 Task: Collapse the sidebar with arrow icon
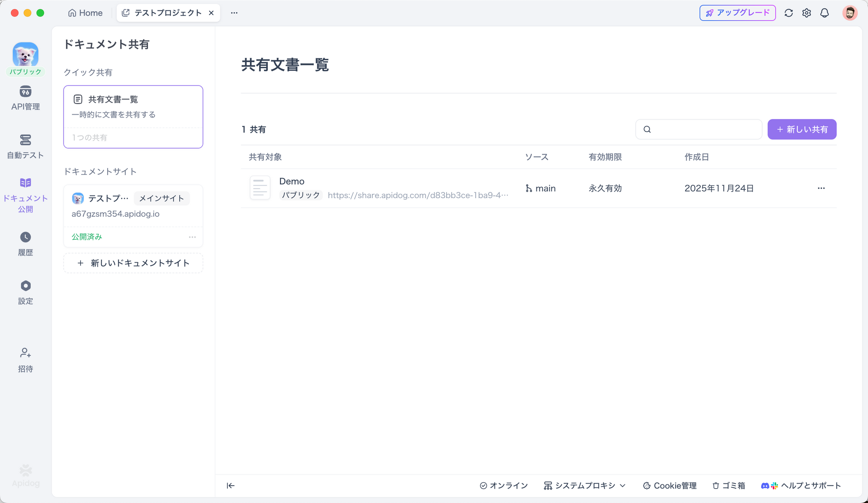230,486
